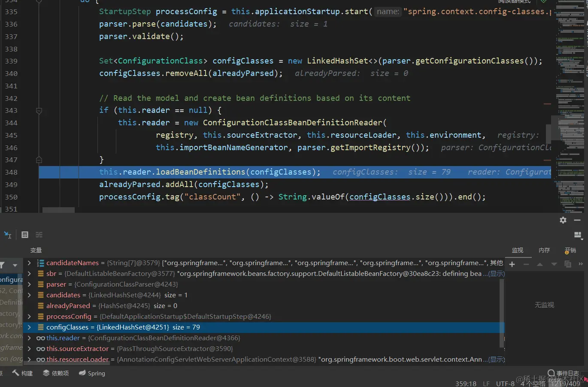The image size is (588, 387).
Task: Click the watch glasses icon beside this.sourceExtractor
Action: click(x=41, y=349)
